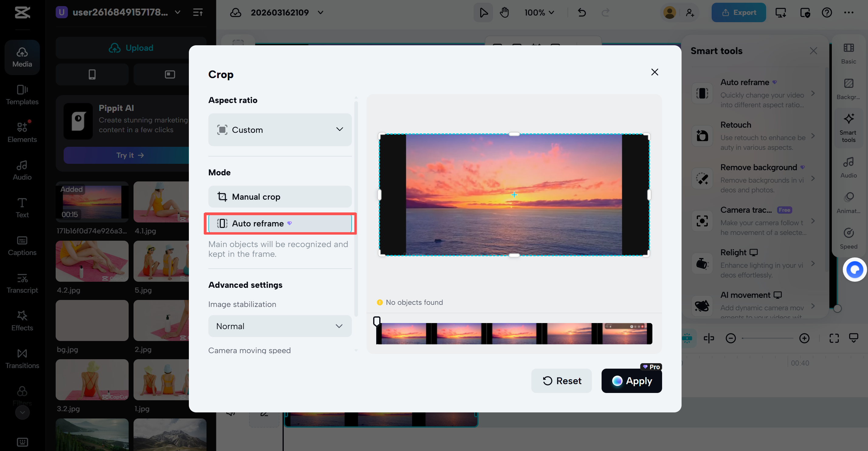Click the Undo icon in the top toolbar
Screen dimensions: 868x451
[x=582, y=12]
